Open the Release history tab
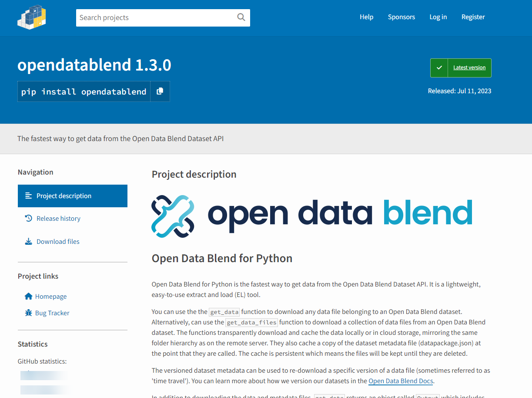The height and width of the screenshot is (398, 532). (73, 219)
